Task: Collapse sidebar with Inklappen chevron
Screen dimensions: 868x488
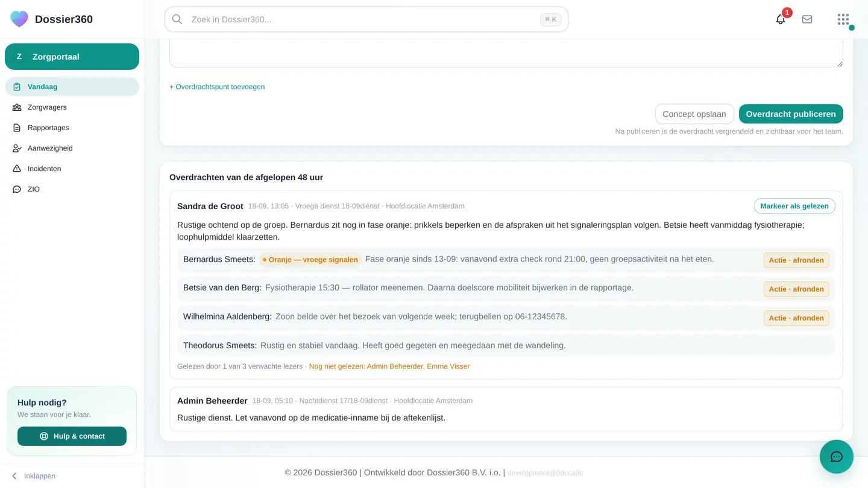Action: coord(14,476)
